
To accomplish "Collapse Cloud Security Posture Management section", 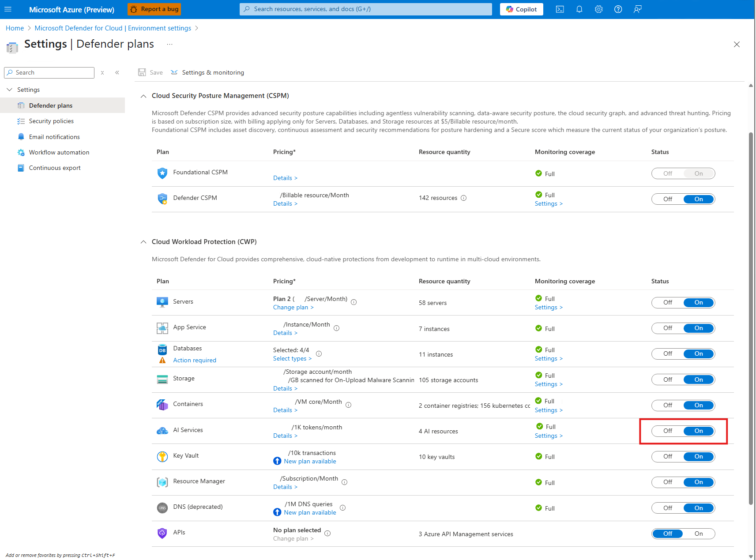I will point(143,96).
